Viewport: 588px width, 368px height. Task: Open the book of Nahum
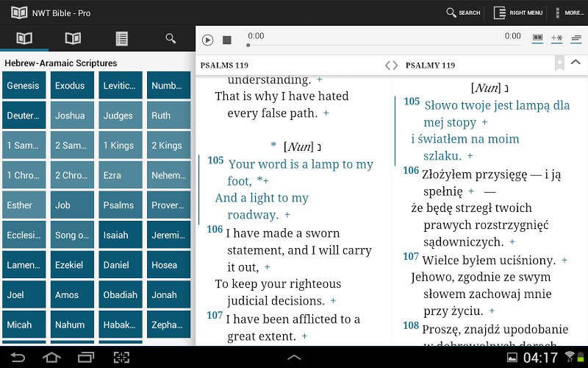pos(72,325)
